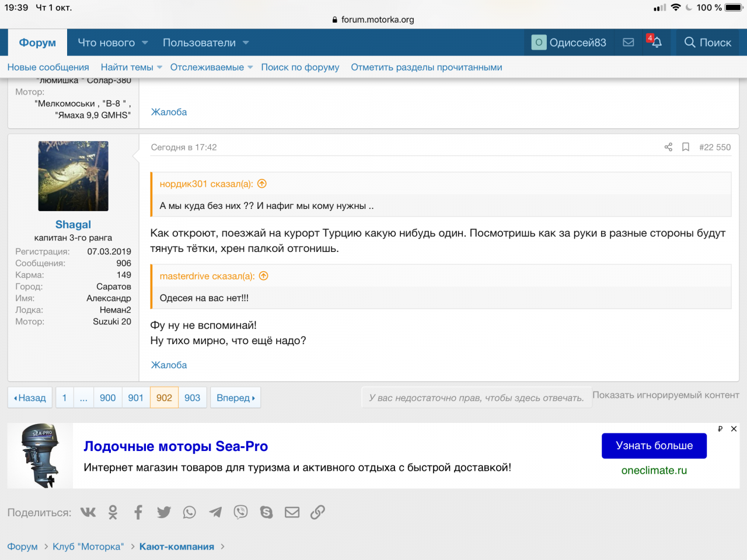Share the thread on Facebook
This screenshot has width=747, height=560.
(138, 512)
